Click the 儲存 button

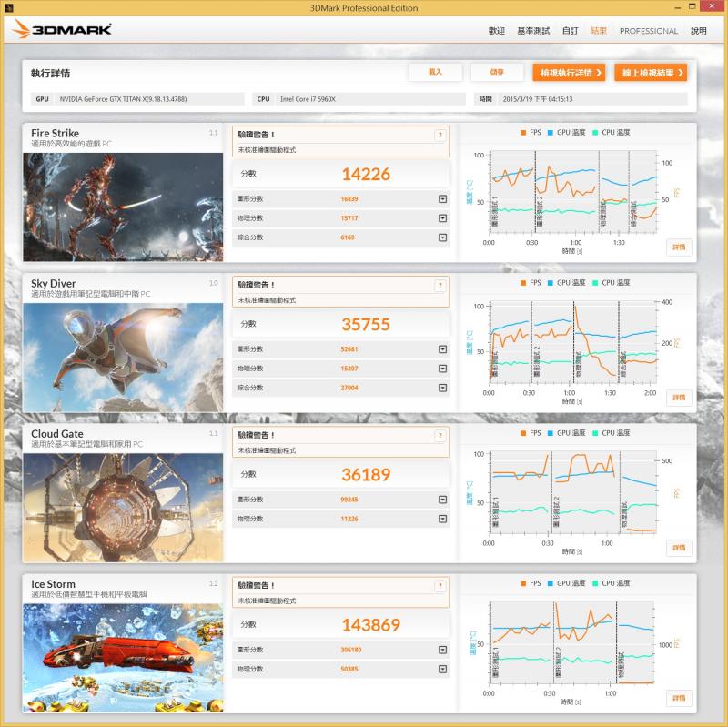click(x=497, y=72)
